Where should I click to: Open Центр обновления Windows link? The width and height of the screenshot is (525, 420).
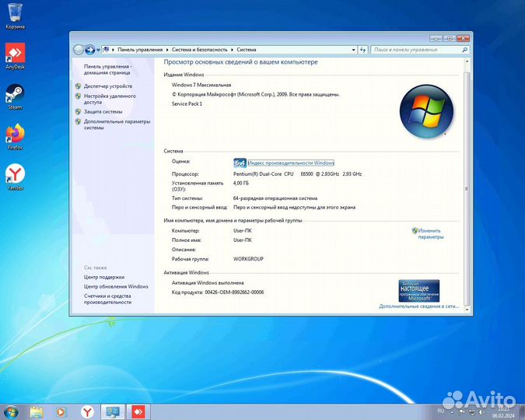click(x=116, y=286)
